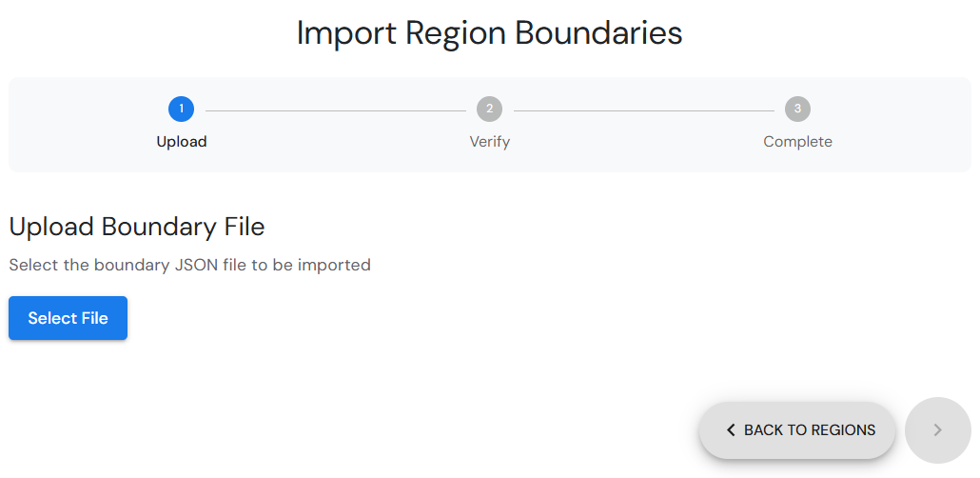Select the Verify step label
Viewport: 980px width, 478px height.
pos(489,142)
